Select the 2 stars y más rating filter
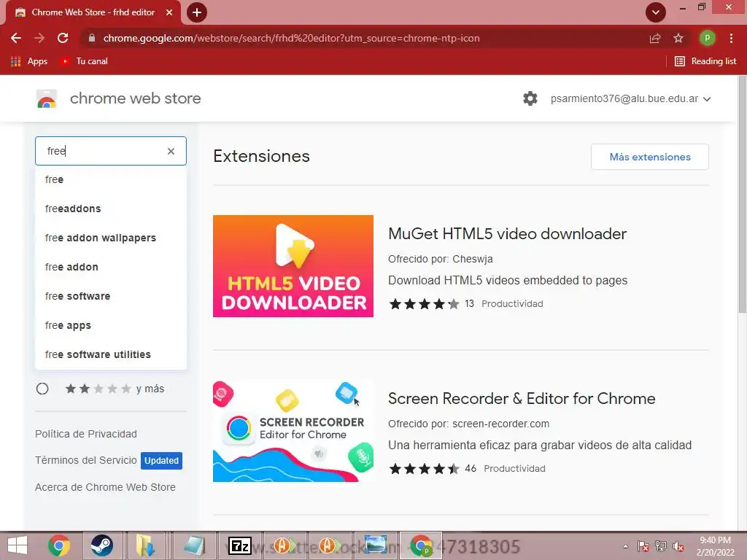747x560 pixels. pyautogui.click(x=42, y=389)
